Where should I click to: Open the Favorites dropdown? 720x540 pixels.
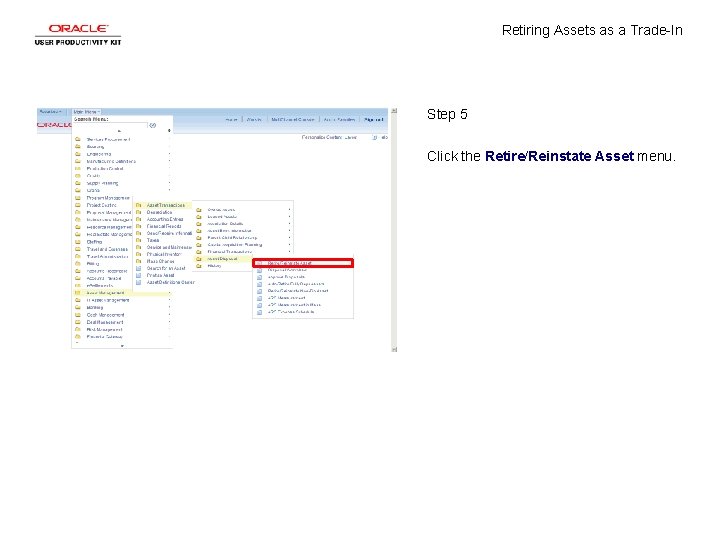50,112
